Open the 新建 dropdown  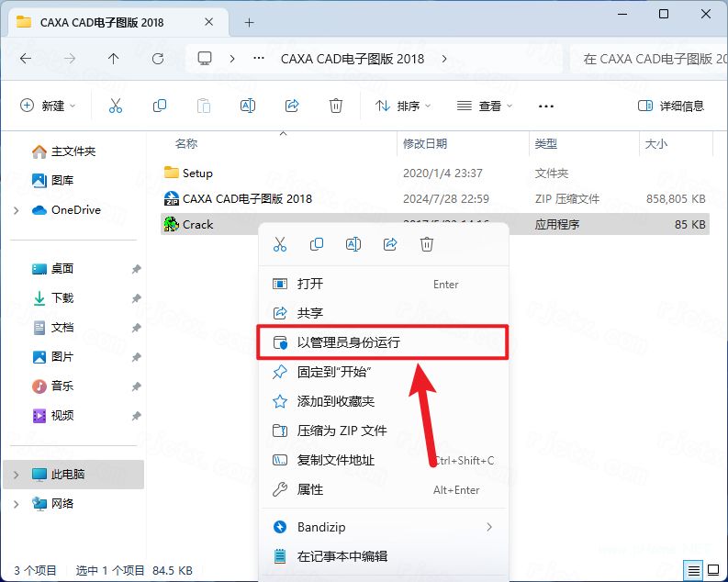48,106
